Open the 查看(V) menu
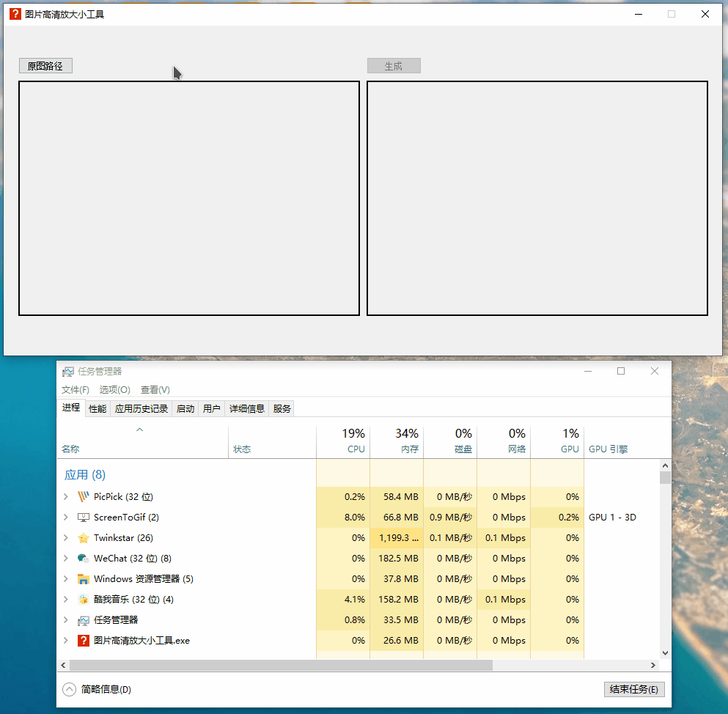Image resolution: width=728 pixels, height=714 pixels. click(155, 390)
